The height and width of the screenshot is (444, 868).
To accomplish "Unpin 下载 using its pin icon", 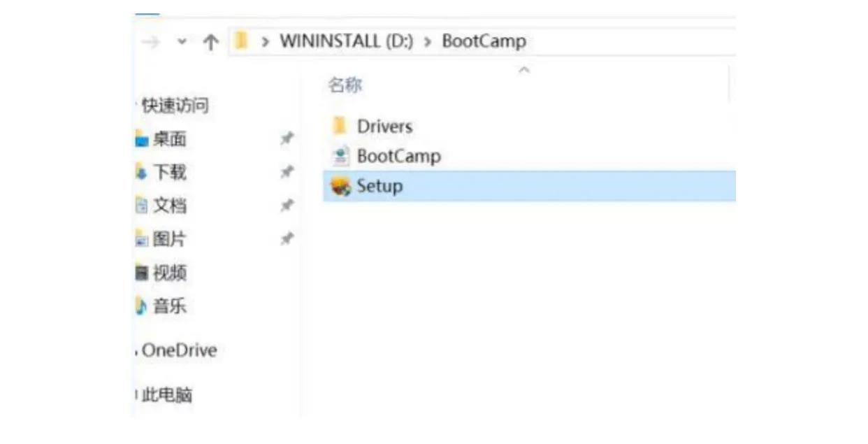I will point(287,172).
